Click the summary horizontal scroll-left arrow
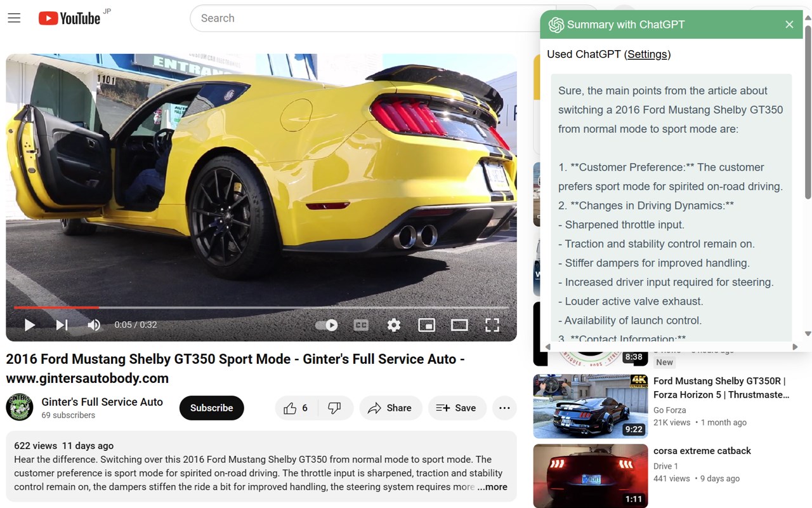Viewport: 812px width, 508px height. 548,347
